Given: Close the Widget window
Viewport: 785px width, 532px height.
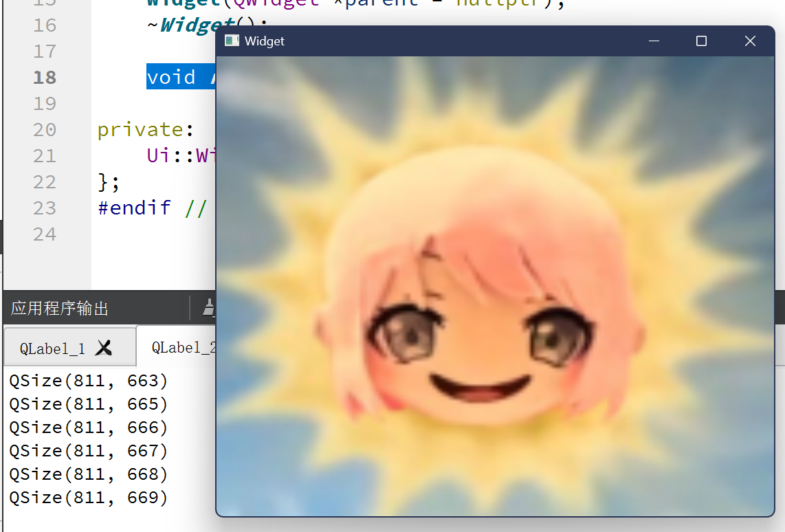Looking at the screenshot, I should pyautogui.click(x=749, y=41).
